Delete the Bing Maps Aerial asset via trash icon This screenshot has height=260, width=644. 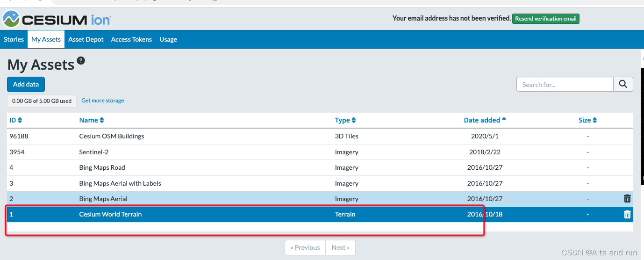[x=627, y=199]
